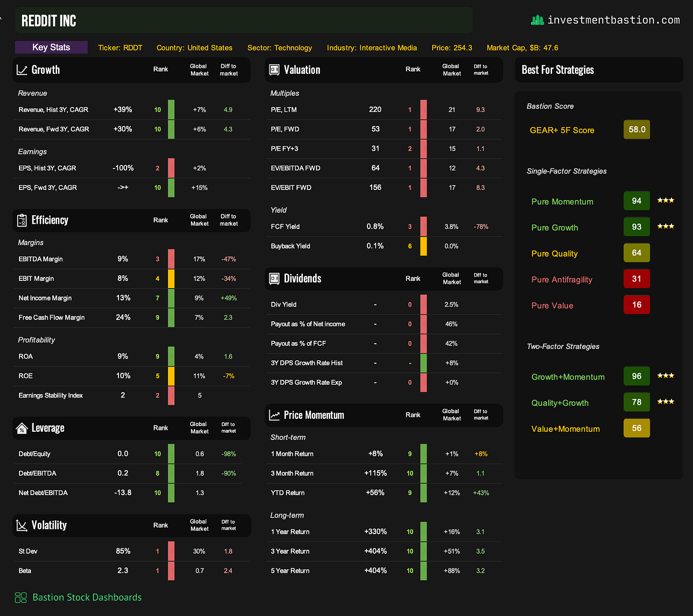Click Industry: Interactive Media label
693x616 pixels.
coord(372,48)
